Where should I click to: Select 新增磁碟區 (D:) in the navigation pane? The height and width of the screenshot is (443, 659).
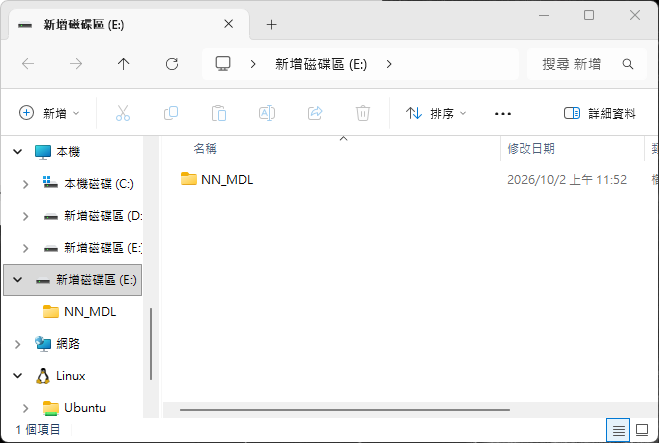(x=92, y=216)
